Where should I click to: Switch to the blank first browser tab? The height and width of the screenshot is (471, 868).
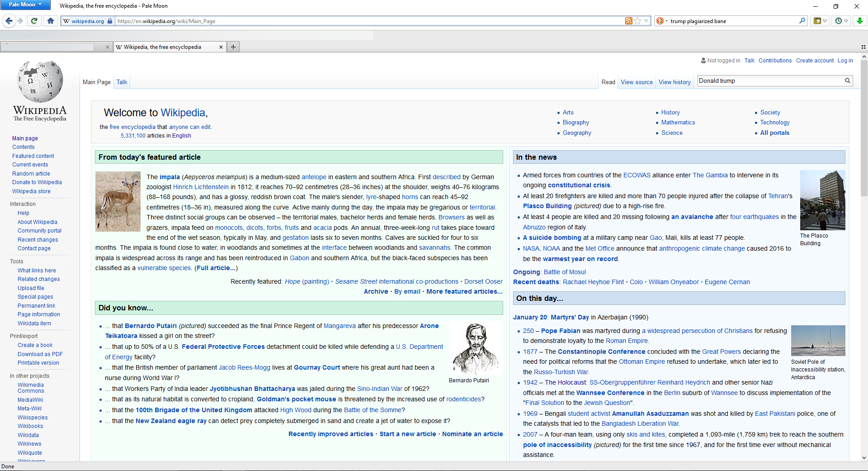pyautogui.click(x=56, y=47)
